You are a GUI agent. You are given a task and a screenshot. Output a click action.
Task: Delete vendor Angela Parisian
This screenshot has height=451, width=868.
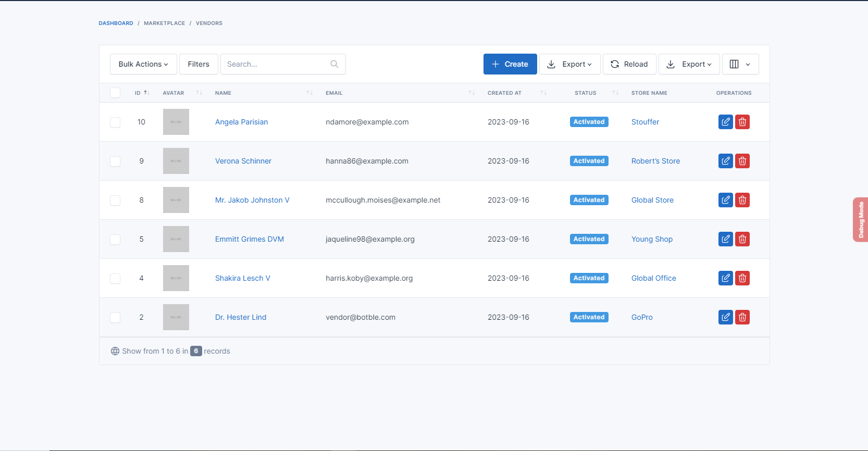[x=742, y=122]
